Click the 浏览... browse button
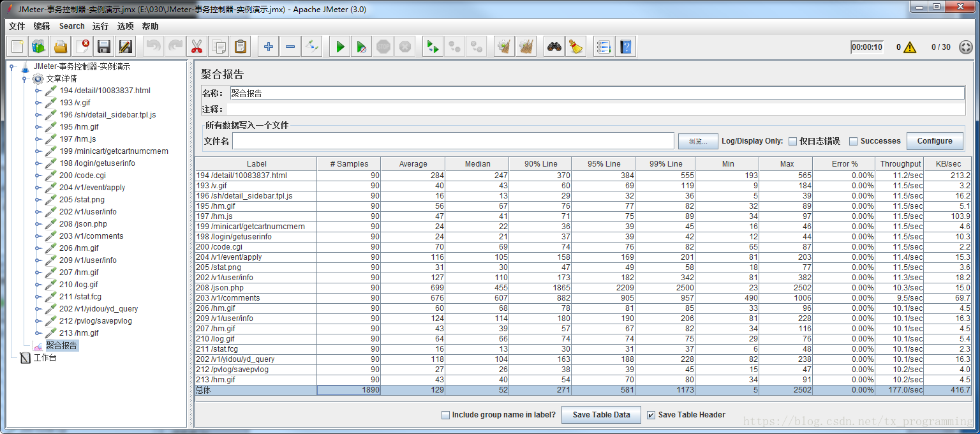 [698, 141]
